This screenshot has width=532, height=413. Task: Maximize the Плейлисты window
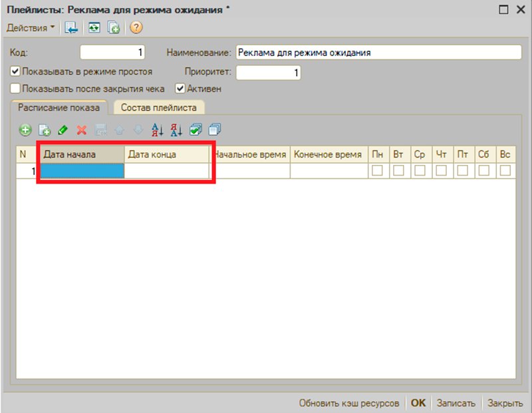[503, 9]
